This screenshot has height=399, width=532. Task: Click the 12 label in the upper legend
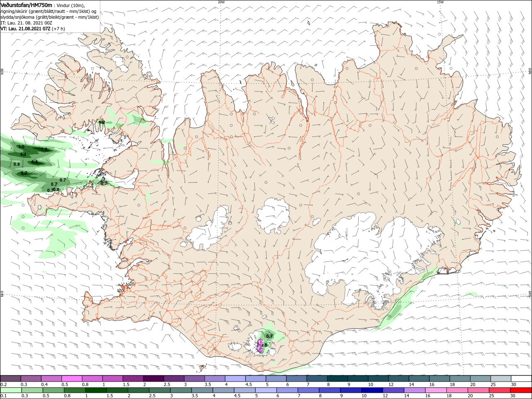[390, 384]
